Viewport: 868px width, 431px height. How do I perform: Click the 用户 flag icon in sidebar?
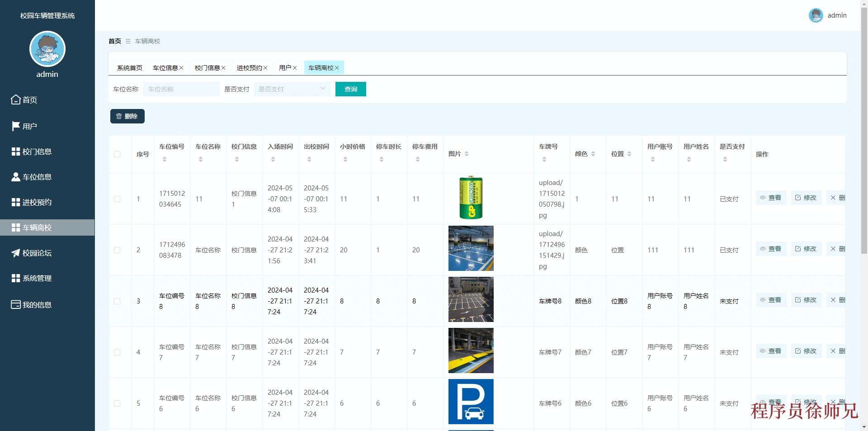coord(15,126)
